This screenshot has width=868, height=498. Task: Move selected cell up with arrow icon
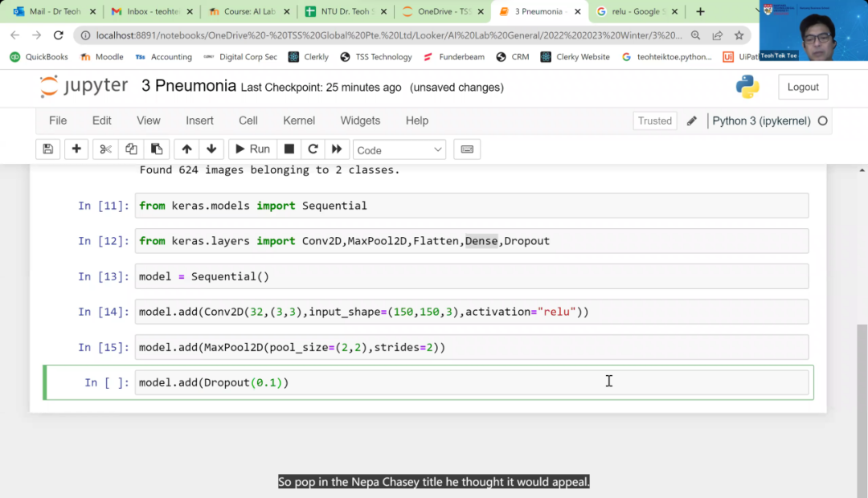point(186,149)
